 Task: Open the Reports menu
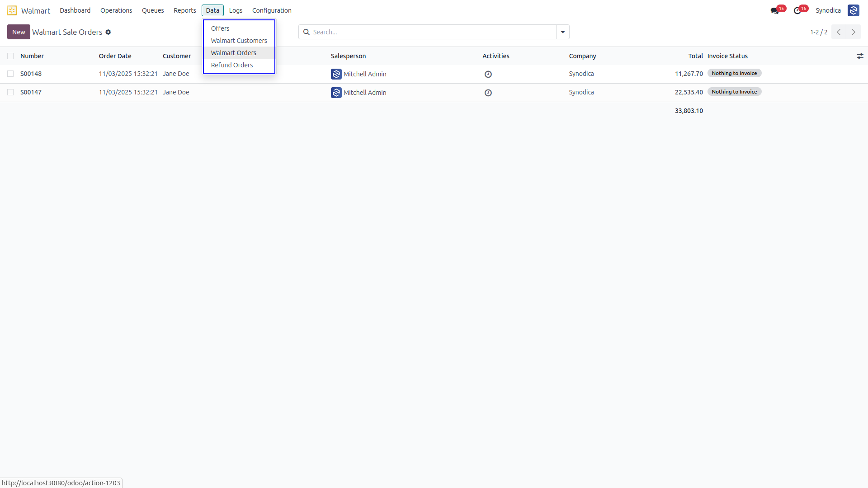pyautogui.click(x=185, y=10)
